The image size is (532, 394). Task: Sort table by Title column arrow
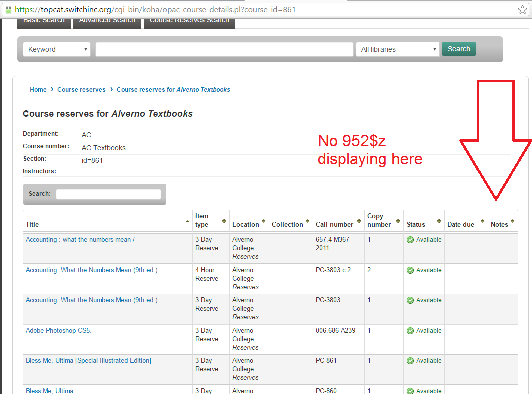click(x=187, y=221)
